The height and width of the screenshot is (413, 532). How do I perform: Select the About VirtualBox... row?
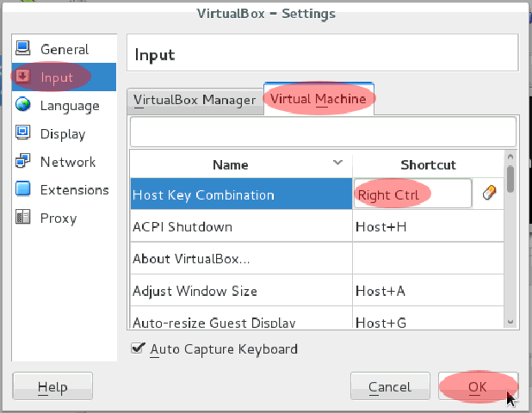pyautogui.click(x=241, y=258)
